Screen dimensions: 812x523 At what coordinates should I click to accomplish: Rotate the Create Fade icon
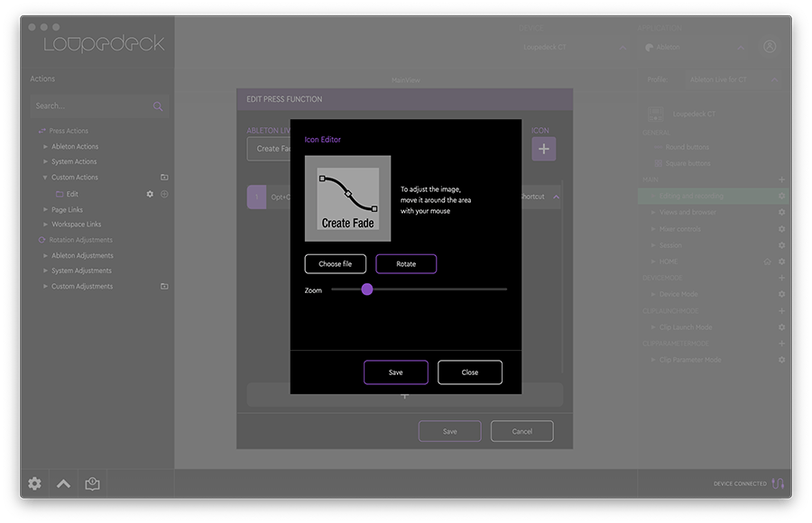[406, 263]
